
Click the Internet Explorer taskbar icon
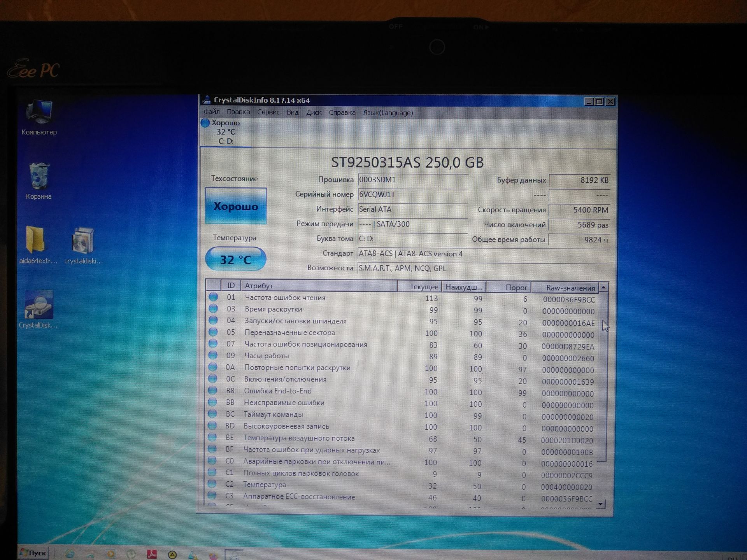(70, 554)
